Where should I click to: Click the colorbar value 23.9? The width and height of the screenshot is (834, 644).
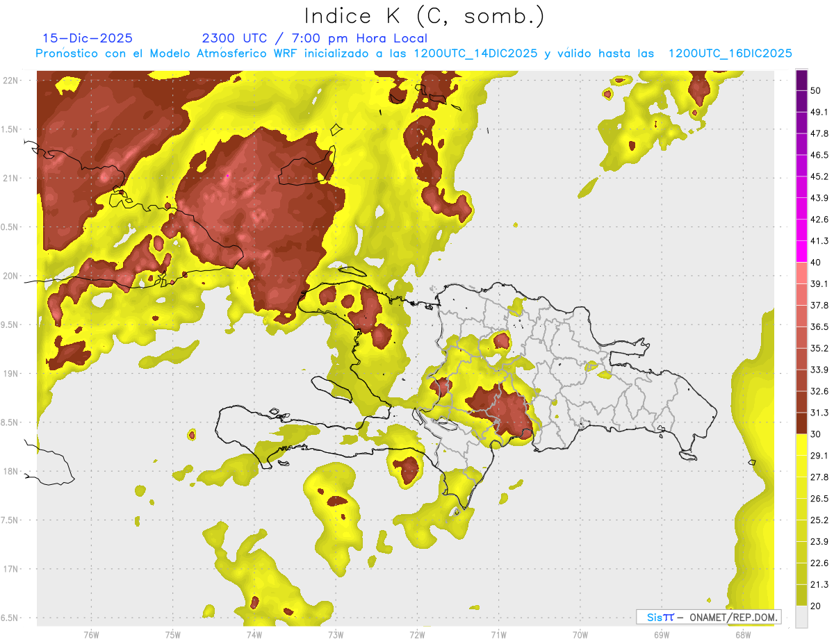click(820, 542)
